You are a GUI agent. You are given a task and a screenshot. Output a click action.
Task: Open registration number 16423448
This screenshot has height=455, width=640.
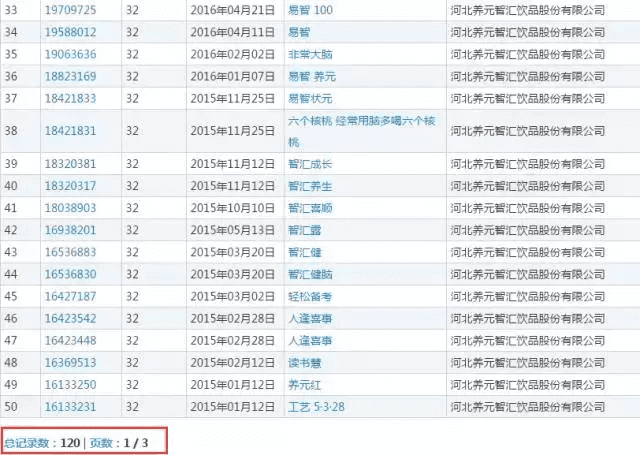click(x=70, y=340)
